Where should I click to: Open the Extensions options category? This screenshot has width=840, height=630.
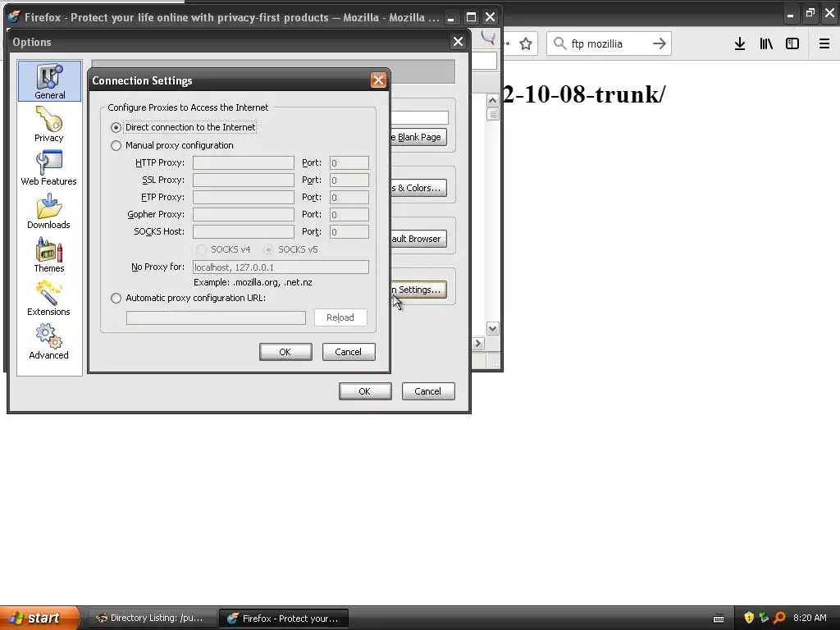pos(49,298)
